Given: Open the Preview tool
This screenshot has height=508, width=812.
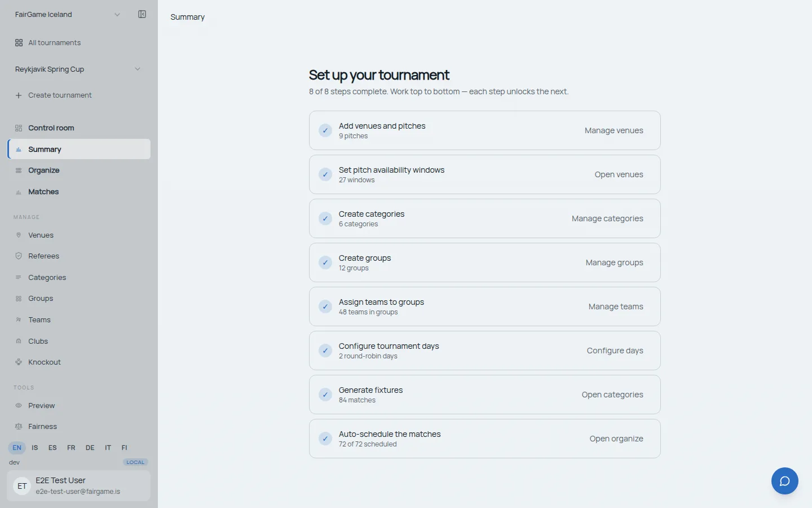Looking at the screenshot, I should 78,406.
